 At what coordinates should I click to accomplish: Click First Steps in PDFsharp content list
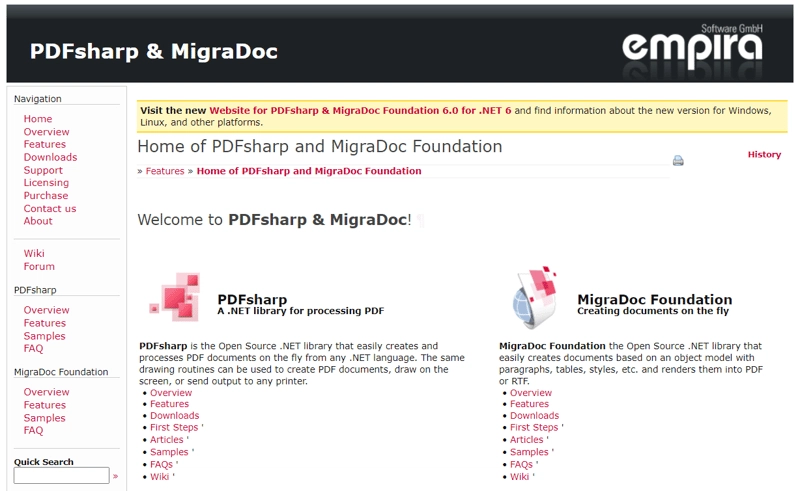click(x=174, y=427)
